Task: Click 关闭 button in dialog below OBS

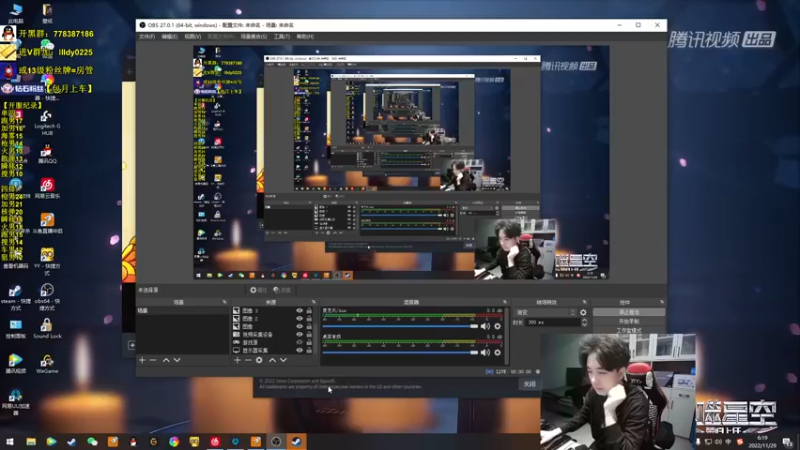Action: point(530,384)
